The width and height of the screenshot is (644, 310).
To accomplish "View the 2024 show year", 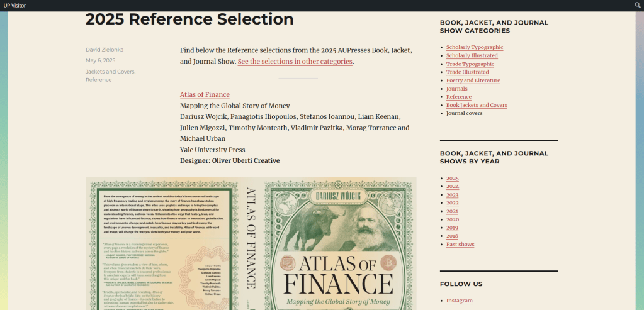I will (x=452, y=187).
